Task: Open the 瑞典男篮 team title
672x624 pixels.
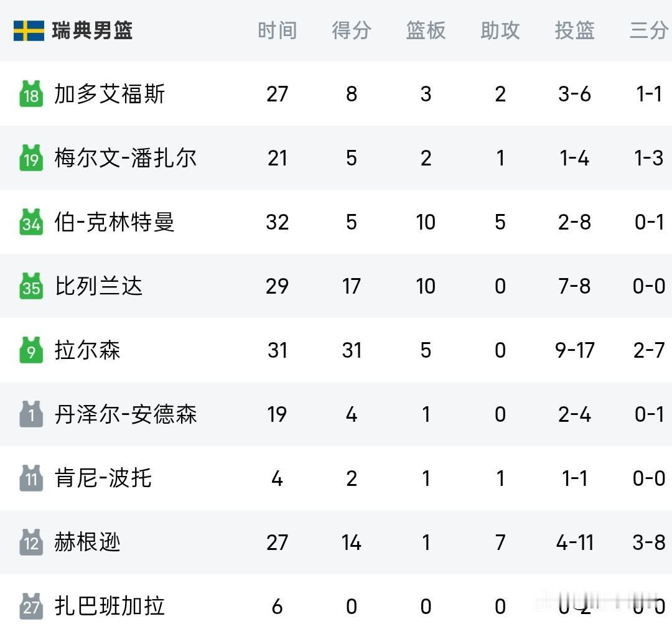Action: pos(92,31)
